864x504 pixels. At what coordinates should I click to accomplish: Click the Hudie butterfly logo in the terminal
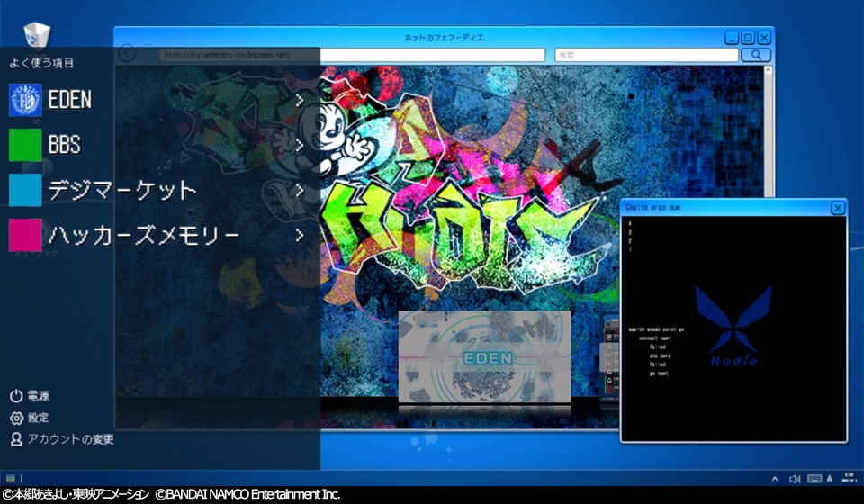click(733, 326)
